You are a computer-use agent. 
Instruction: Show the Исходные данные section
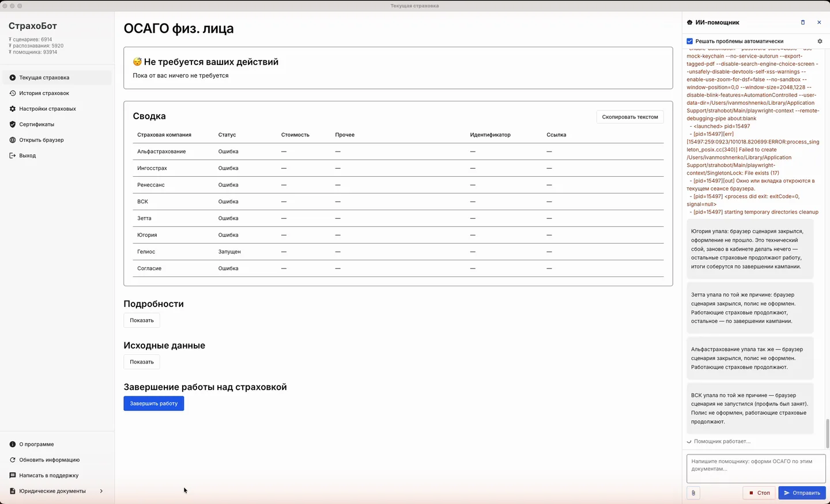(x=142, y=362)
